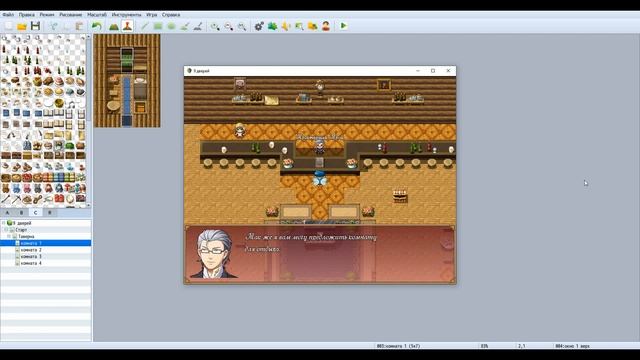Click the room map in editor canvas
This screenshot has width=640, height=360.
(127, 81)
